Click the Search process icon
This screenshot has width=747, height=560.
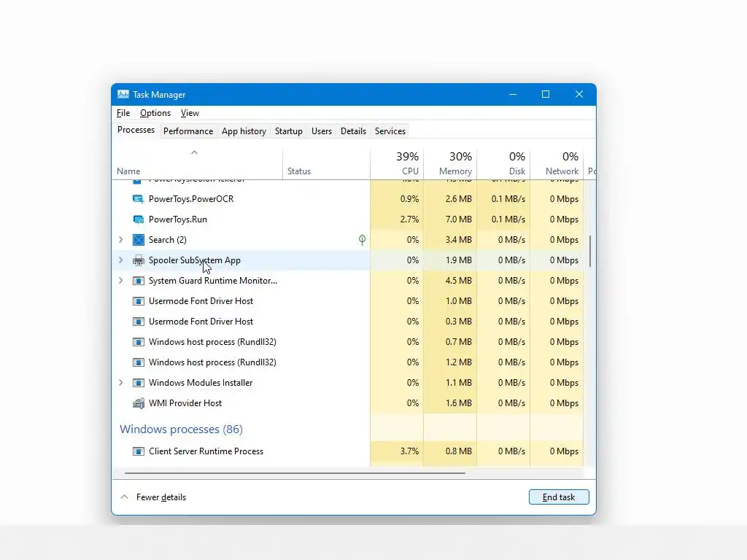[138, 240]
